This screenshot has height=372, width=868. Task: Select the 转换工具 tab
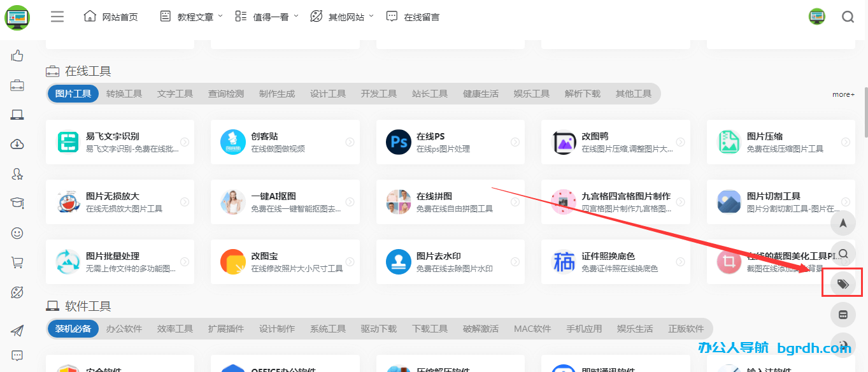(124, 94)
